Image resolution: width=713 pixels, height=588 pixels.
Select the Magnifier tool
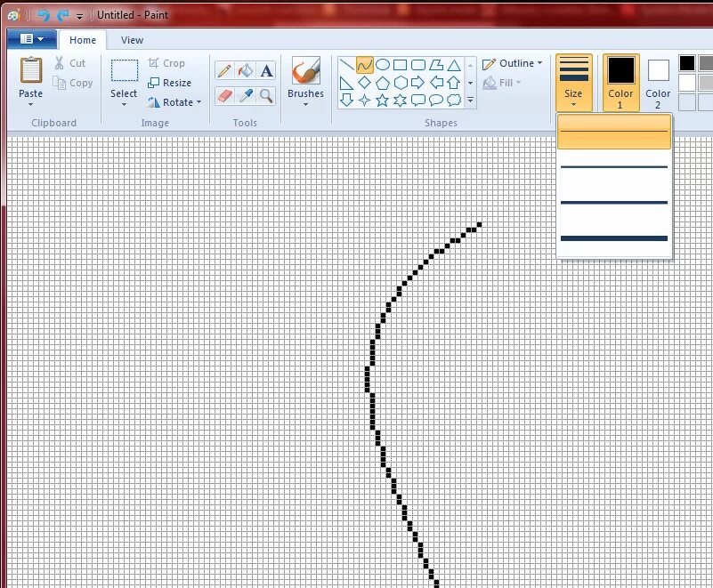coord(266,96)
